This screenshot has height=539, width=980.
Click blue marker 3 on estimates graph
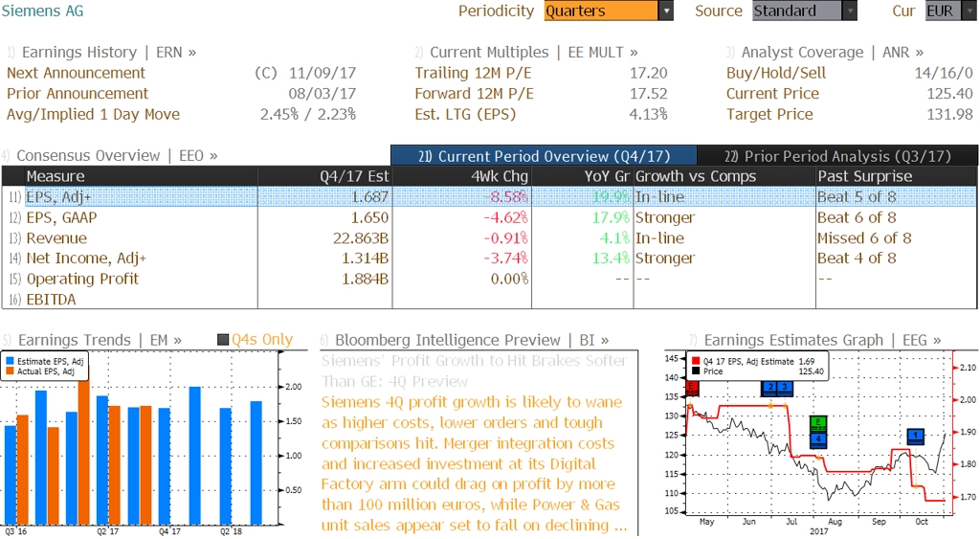785,389
